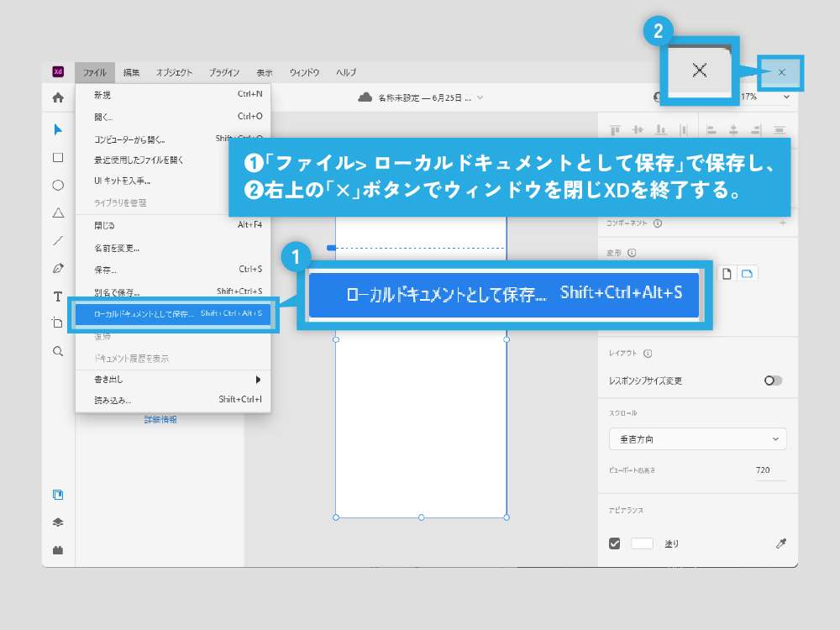Open the Plugins panel icon
This screenshot has height=630, width=840.
58,549
